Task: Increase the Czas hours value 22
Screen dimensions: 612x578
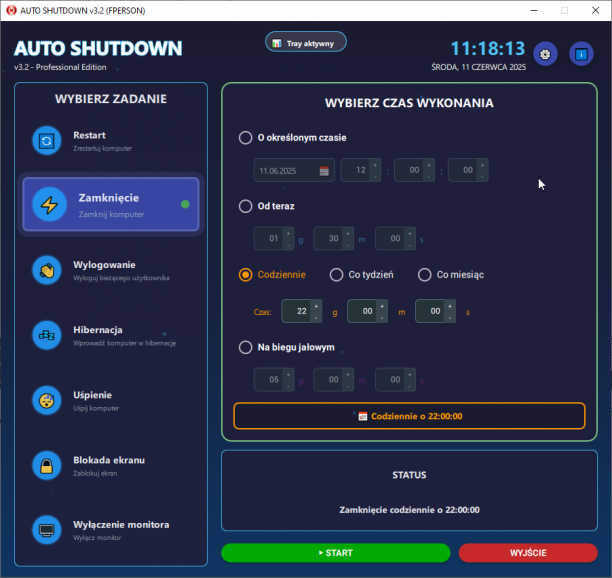Action: tap(316, 306)
